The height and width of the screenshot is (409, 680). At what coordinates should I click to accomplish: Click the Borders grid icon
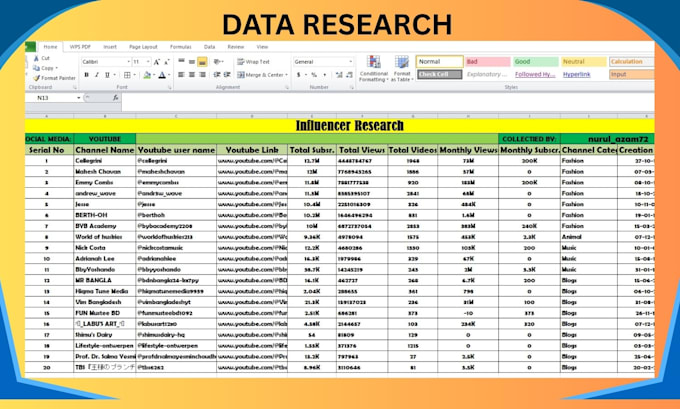(127, 75)
